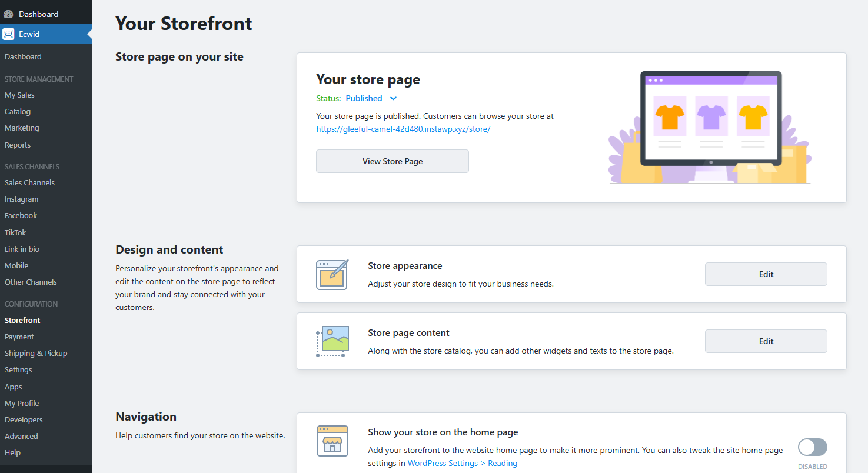
Task: Click the storefront awning icon in Navigation section
Action: 332,441
